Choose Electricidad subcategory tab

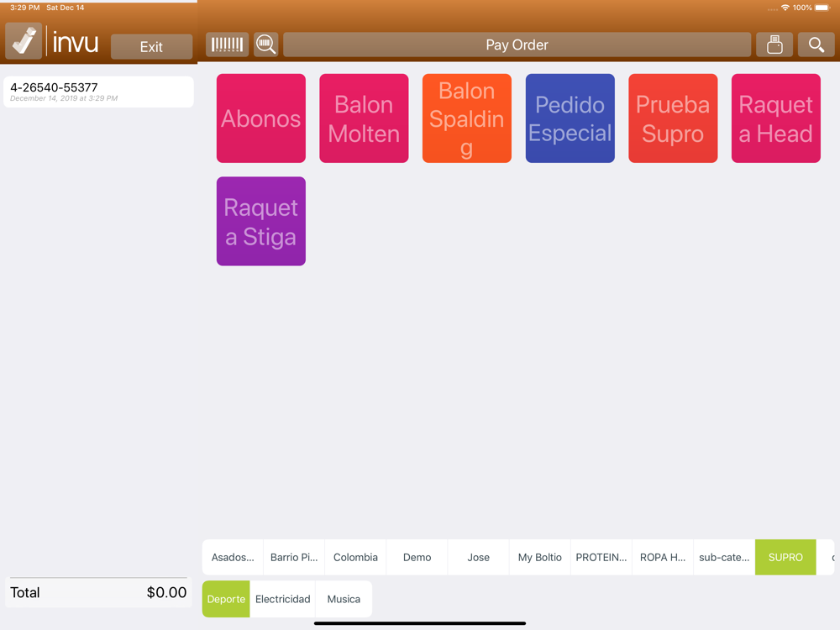283,599
